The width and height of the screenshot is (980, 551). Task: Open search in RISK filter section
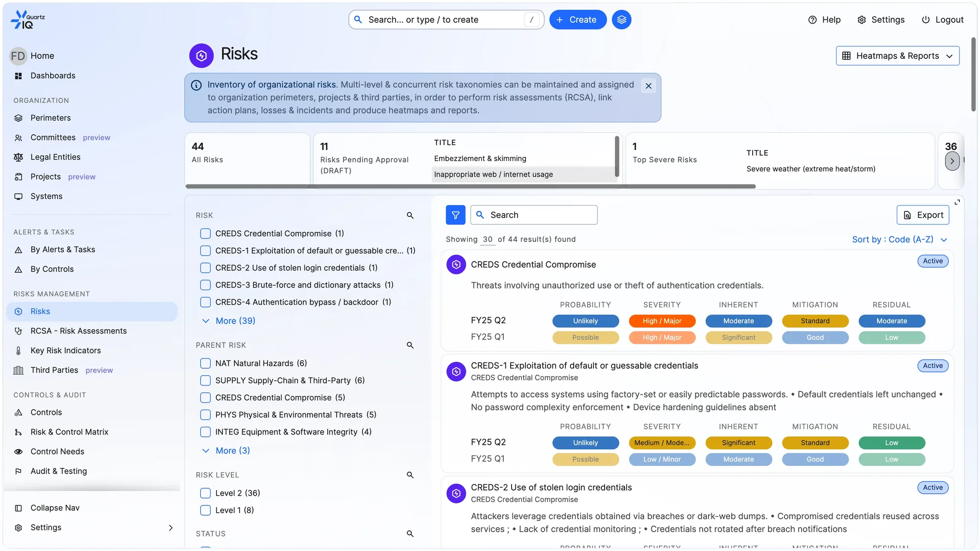tap(410, 216)
